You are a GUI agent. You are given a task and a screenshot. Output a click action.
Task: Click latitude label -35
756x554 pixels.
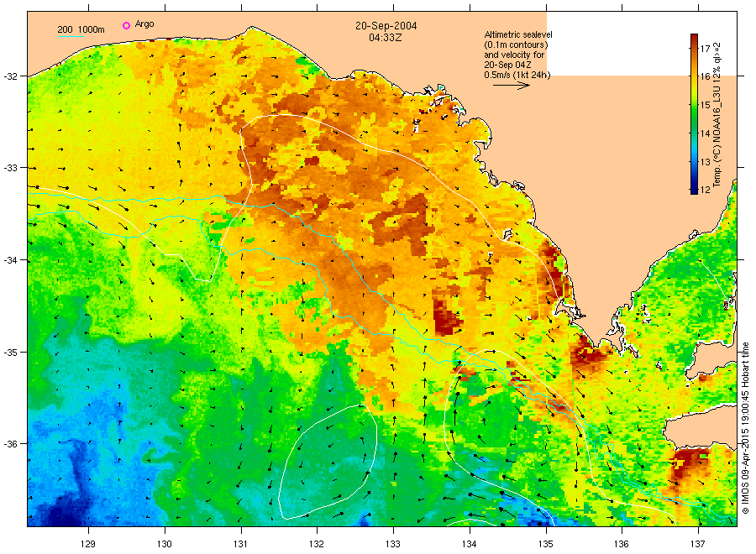click(x=10, y=353)
